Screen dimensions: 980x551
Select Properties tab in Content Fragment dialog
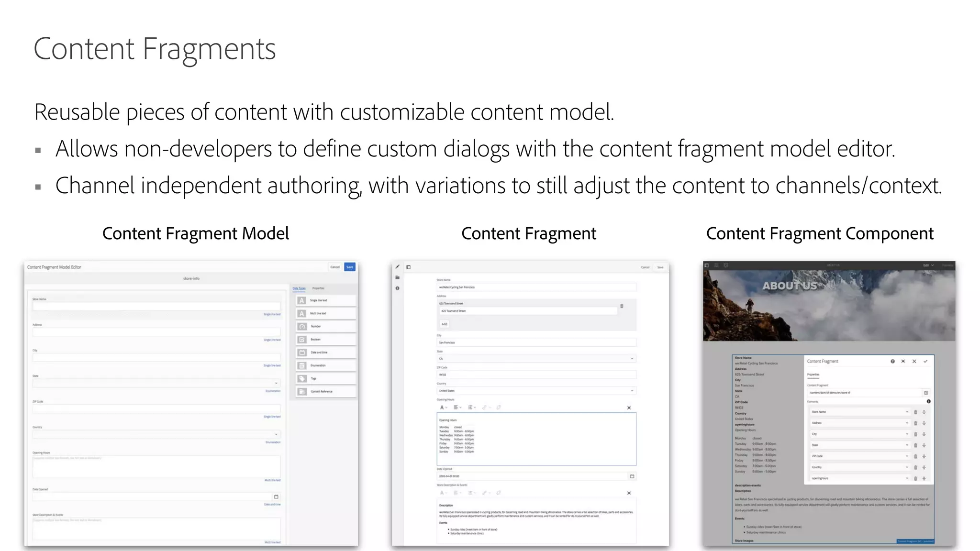click(x=813, y=375)
